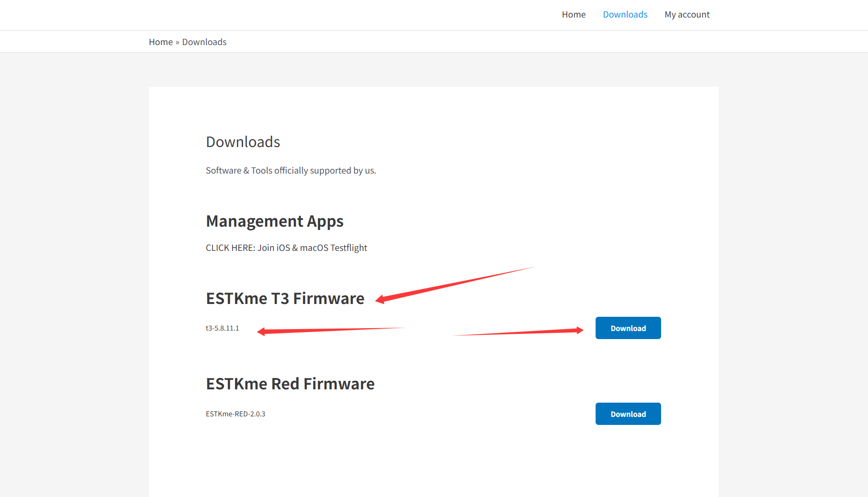Image resolution: width=868 pixels, height=497 pixels.
Task: Select the ESTKme T3 Firmware heading
Action: tap(285, 298)
